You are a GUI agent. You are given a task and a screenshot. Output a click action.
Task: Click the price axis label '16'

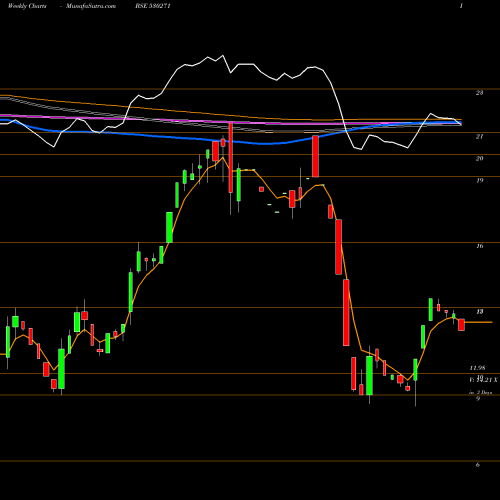pyautogui.click(x=479, y=246)
